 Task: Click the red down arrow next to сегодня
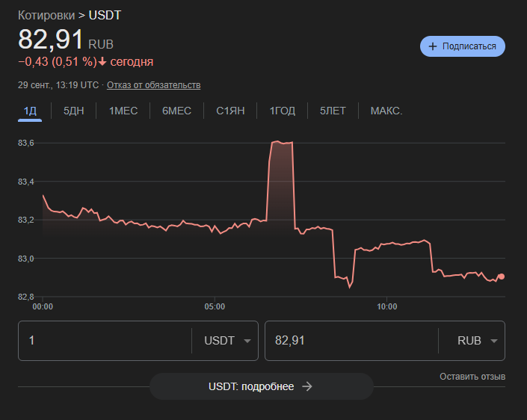102,61
